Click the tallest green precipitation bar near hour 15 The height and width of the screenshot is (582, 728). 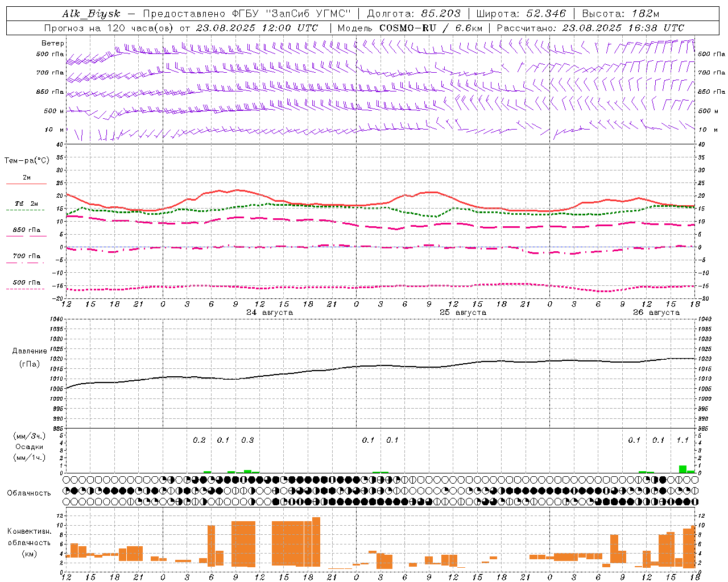pyautogui.click(x=682, y=469)
